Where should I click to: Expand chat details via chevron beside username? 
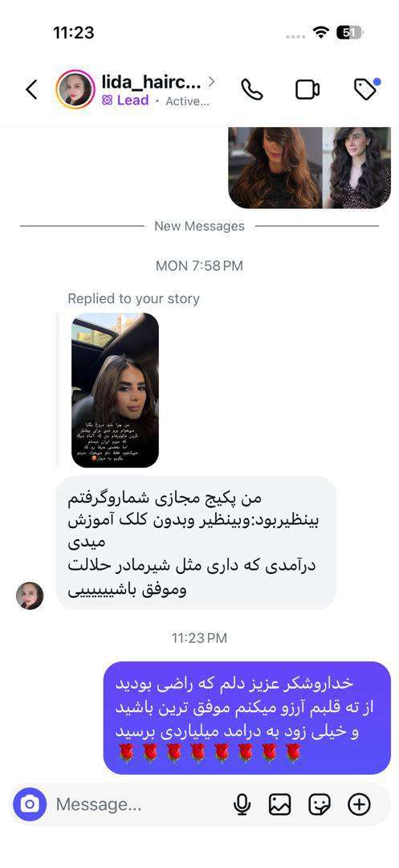(x=211, y=82)
